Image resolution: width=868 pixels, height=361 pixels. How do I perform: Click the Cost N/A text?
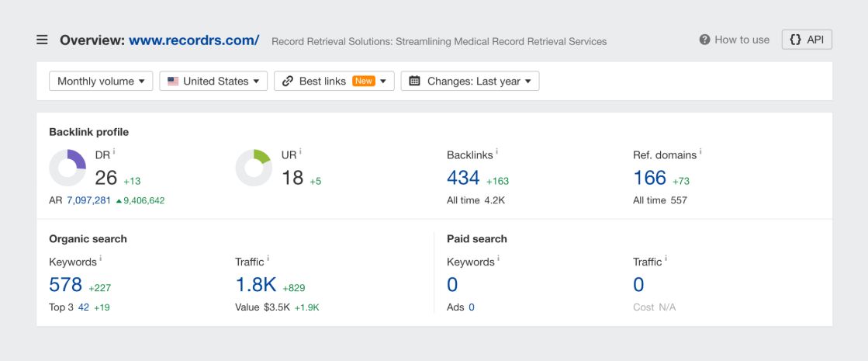tap(655, 307)
